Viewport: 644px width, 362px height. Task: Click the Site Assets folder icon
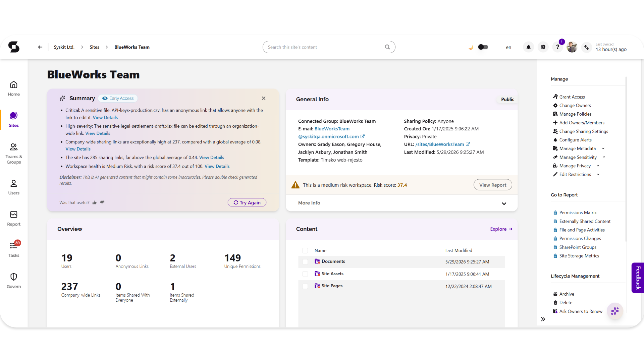[x=317, y=274]
